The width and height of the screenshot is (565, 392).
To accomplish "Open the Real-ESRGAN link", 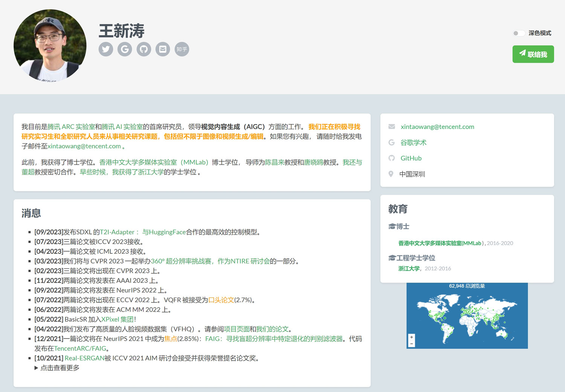I will pyautogui.click(x=85, y=358).
